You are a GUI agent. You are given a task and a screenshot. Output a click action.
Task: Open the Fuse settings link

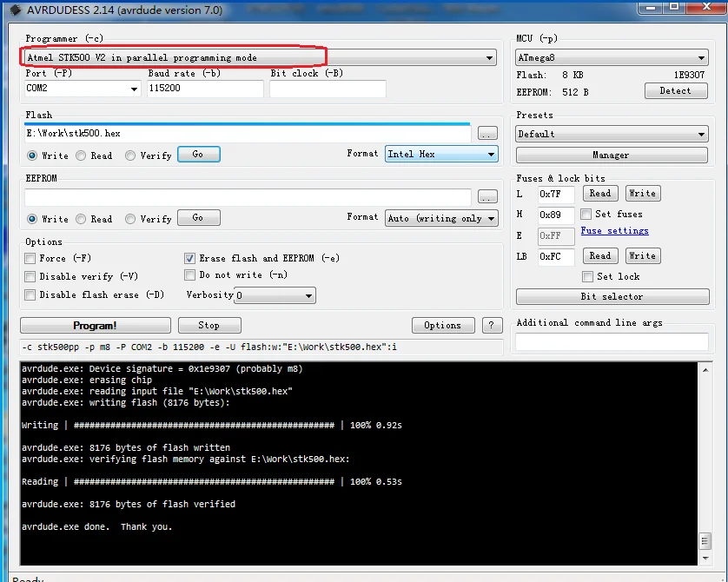[x=614, y=231]
